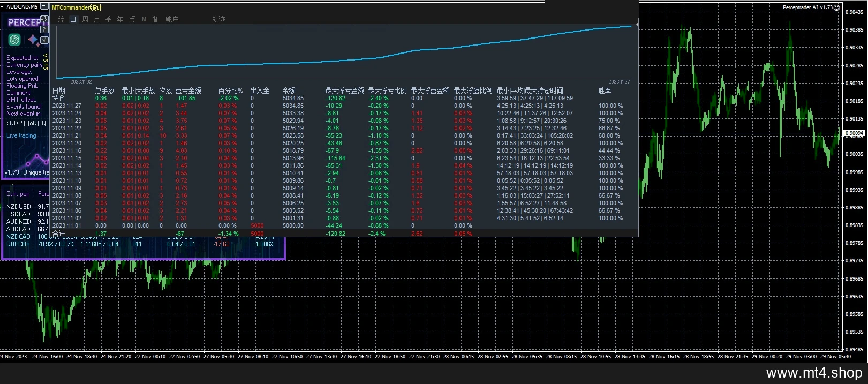Viewport: 868px width, 384px height.
Task: Click the 33.33 % win rate value
Action: pos(609,158)
